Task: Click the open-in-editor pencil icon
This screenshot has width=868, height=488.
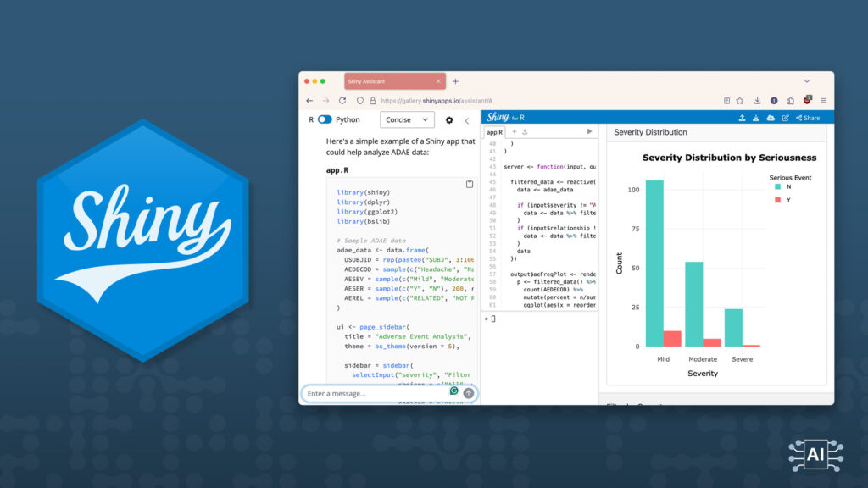Action: pyautogui.click(x=786, y=118)
